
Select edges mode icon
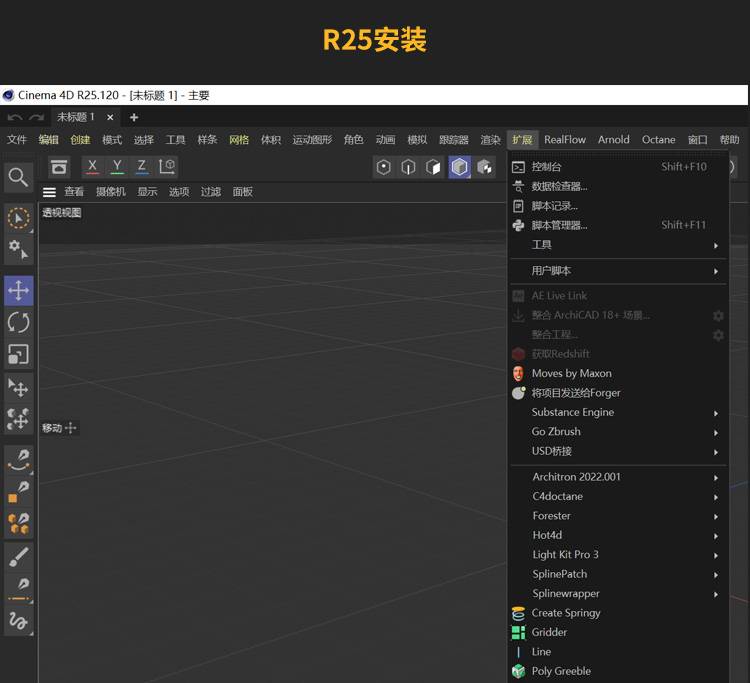[408, 167]
